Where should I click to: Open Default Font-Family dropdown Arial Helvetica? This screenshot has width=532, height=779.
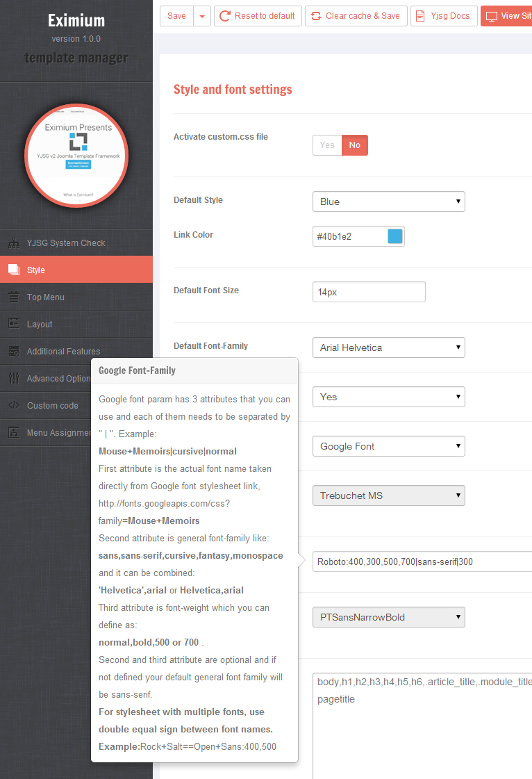(x=389, y=347)
